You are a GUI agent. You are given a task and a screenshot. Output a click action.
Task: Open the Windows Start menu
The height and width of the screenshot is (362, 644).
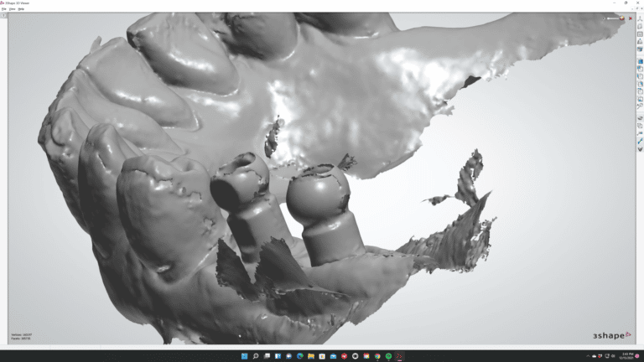pos(244,356)
